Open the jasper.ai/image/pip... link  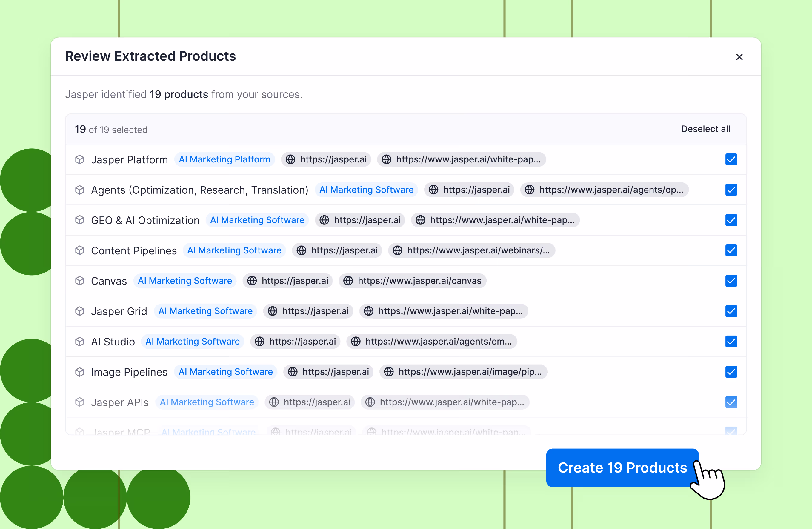point(463,372)
